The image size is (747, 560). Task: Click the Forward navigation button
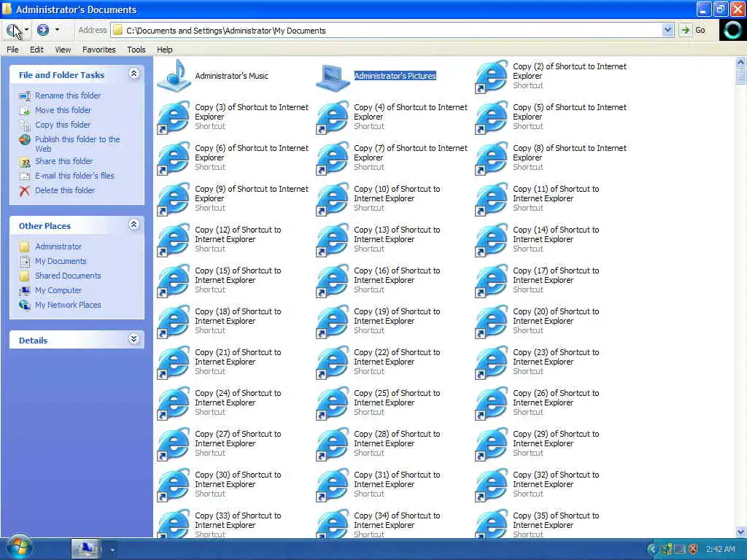(x=43, y=30)
